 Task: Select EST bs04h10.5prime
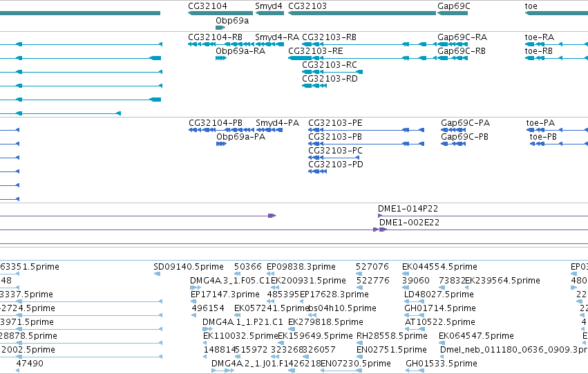pos(341,308)
